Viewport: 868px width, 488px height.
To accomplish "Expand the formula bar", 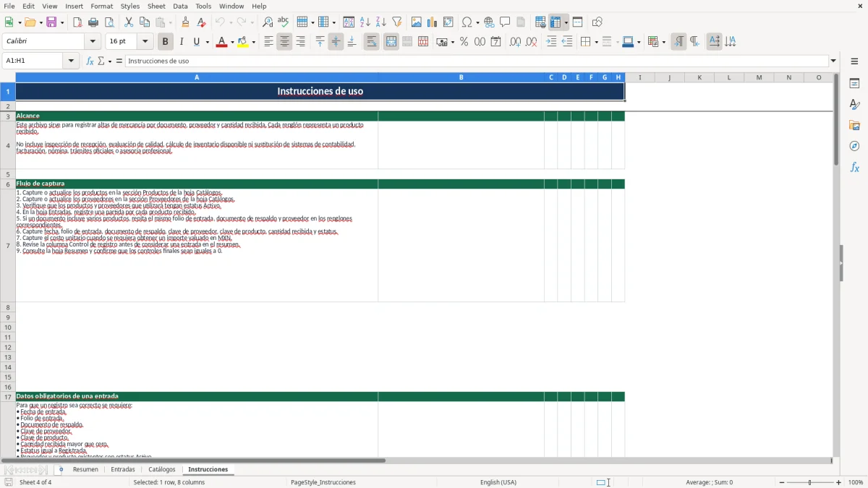I will pos(833,61).
